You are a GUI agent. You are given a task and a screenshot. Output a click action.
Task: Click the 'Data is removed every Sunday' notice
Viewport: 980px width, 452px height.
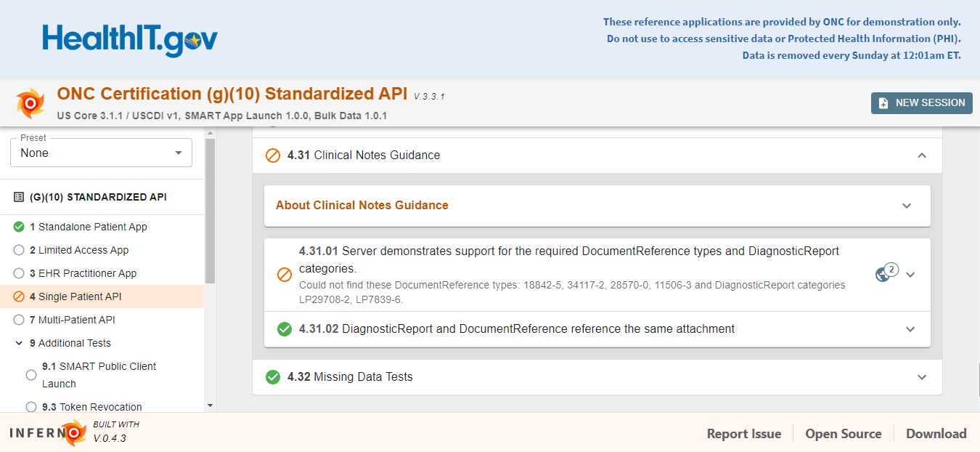point(852,55)
